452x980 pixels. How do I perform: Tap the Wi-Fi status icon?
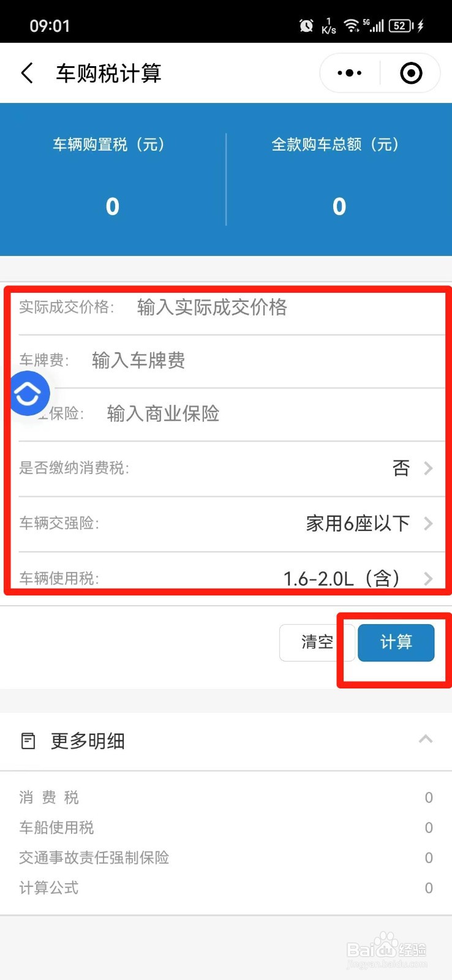pos(351,26)
